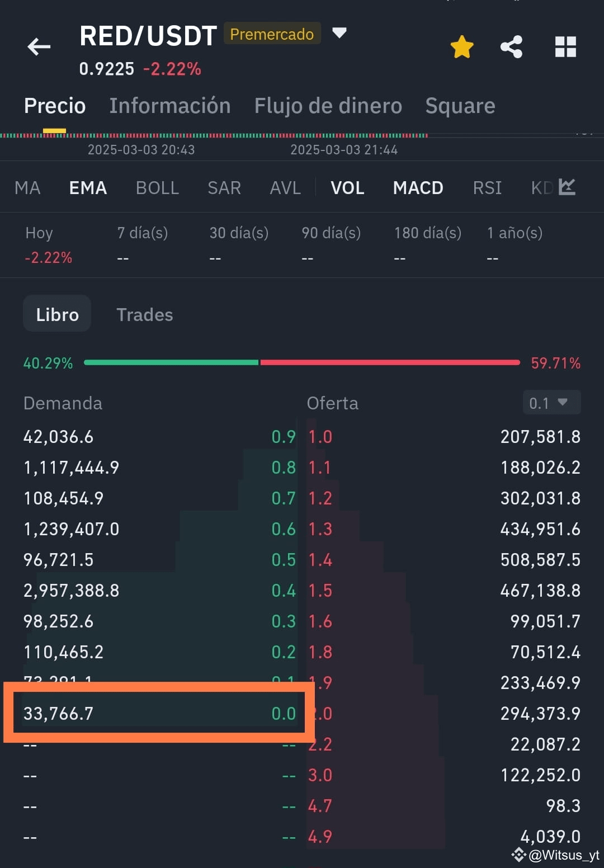Go back with the left arrow
604x868 pixels.
[x=39, y=46]
